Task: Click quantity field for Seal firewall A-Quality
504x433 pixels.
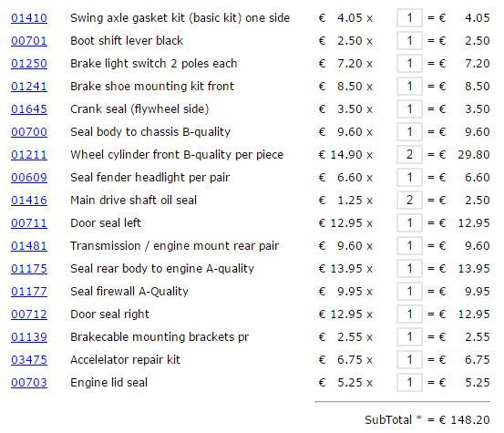Action: point(409,292)
